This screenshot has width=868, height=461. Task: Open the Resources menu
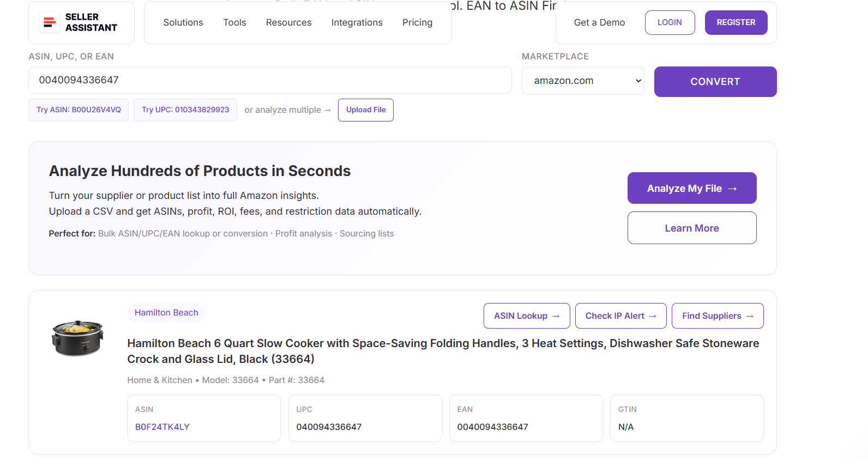click(288, 22)
